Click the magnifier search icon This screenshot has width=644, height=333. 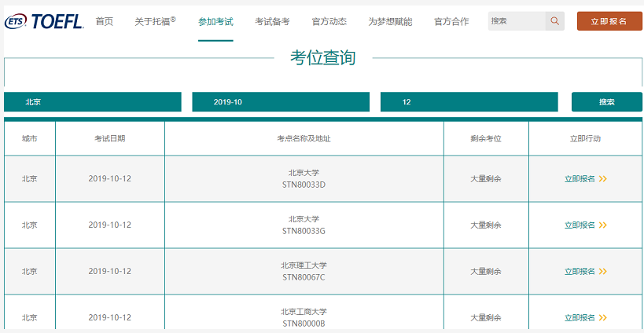tap(555, 21)
